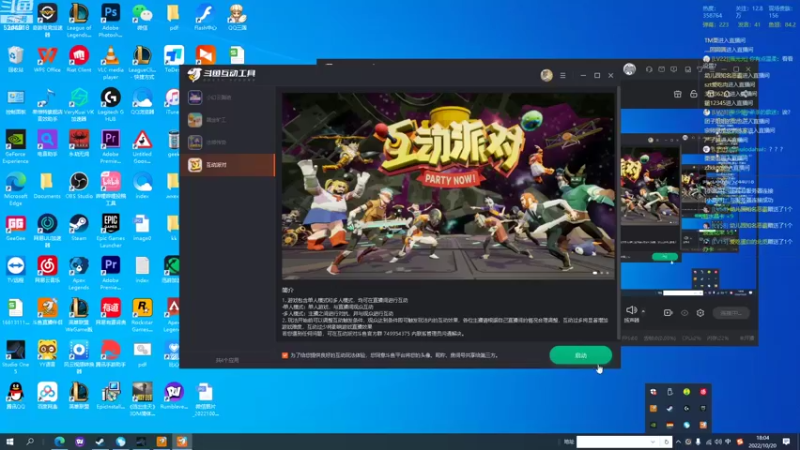
Task: Click Edge icon on the taskbar
Action: (59, 441)
